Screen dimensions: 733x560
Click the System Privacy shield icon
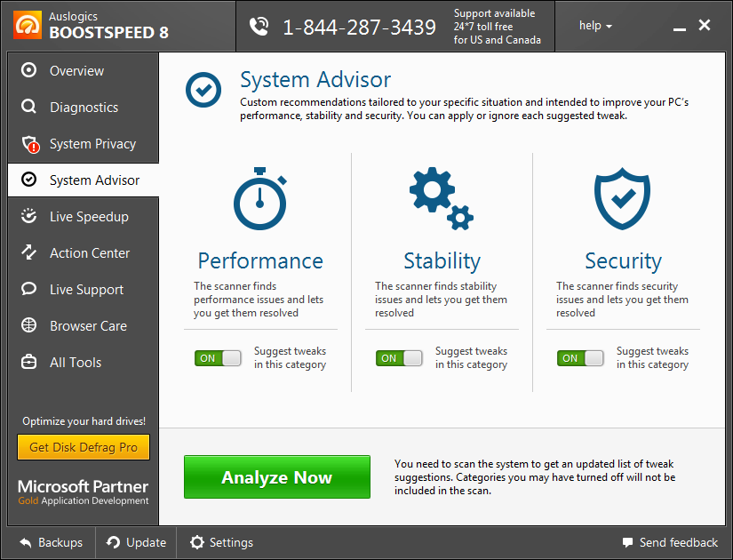point(30,144)
